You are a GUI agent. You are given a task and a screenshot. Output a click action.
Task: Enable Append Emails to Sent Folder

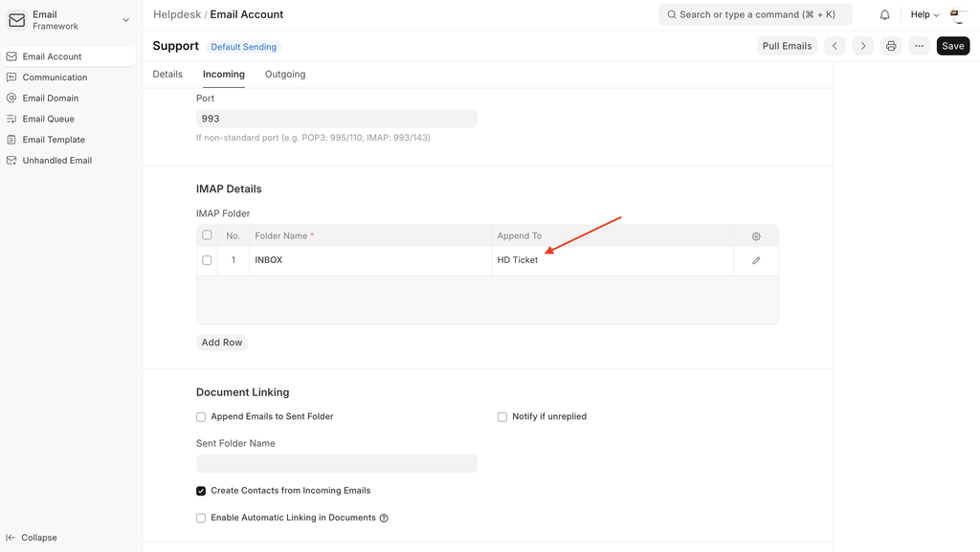click(201, 417)
